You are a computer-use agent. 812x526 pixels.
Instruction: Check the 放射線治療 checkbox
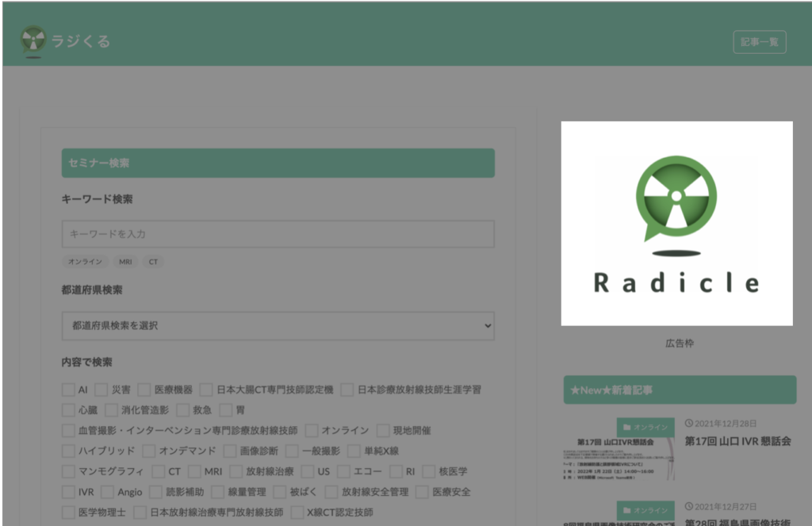tap(236, 471)
